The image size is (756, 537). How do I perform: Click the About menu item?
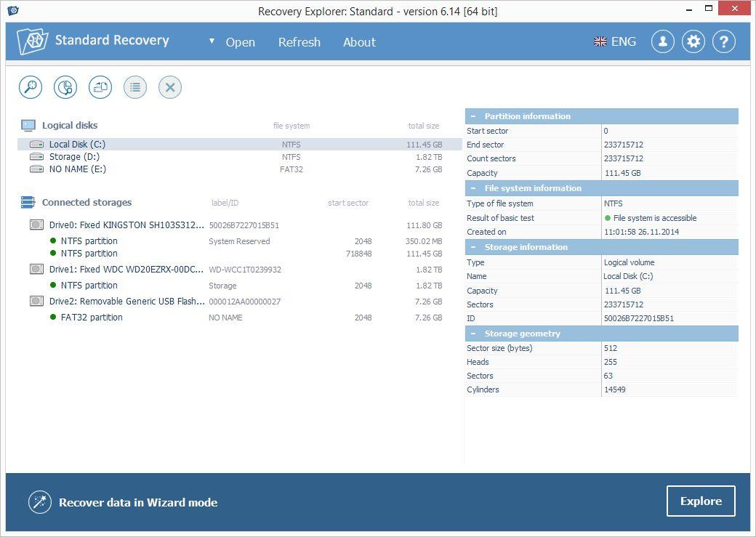(x=359, y=42)
